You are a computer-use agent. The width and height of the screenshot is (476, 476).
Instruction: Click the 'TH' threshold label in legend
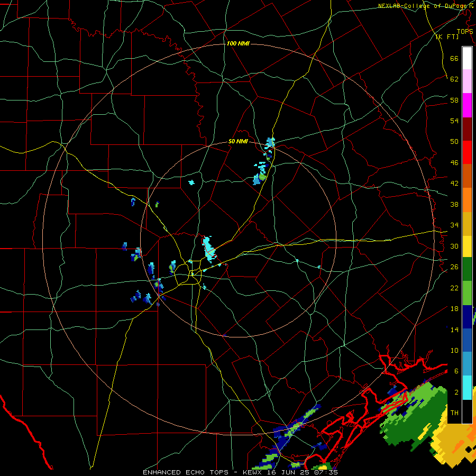(454, 413)
